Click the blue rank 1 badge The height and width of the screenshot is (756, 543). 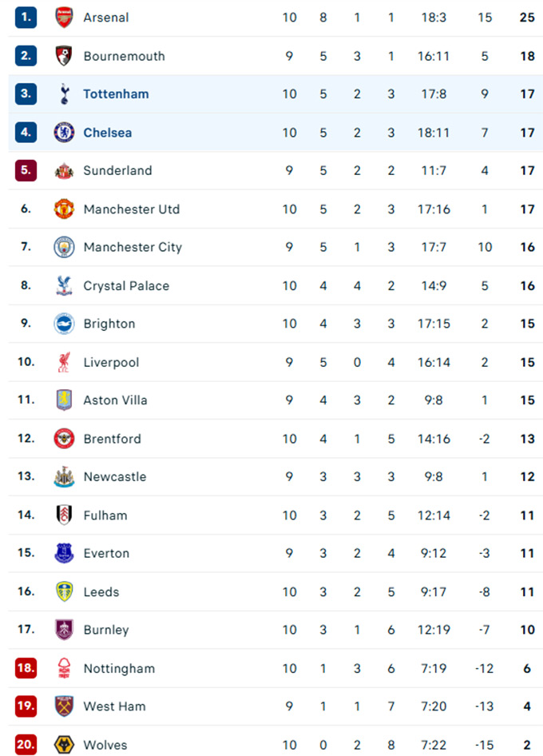pyautogui.click(x=26, y=17)
